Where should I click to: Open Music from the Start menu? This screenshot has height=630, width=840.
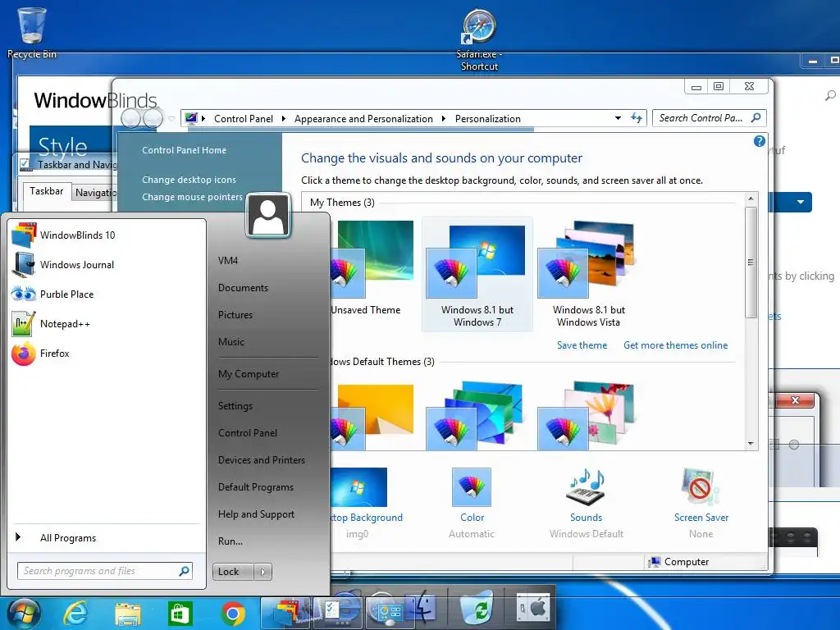click(231, 342)
